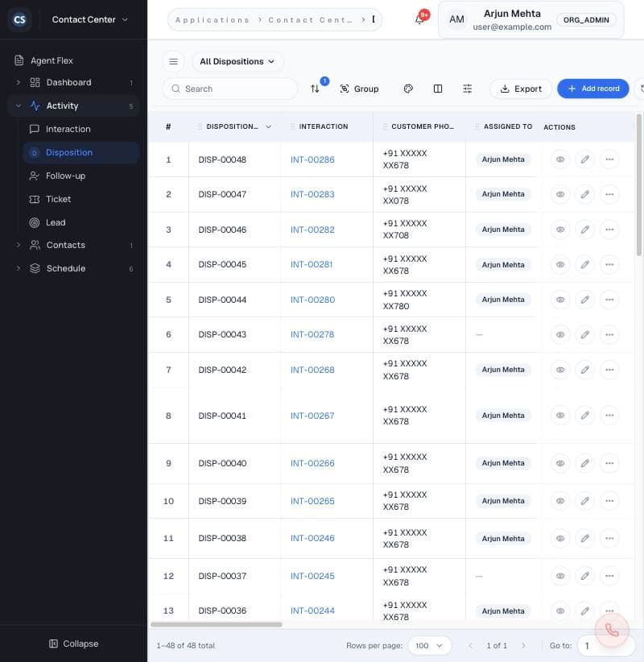Open the notifications bell

click(x=419, y=19)
